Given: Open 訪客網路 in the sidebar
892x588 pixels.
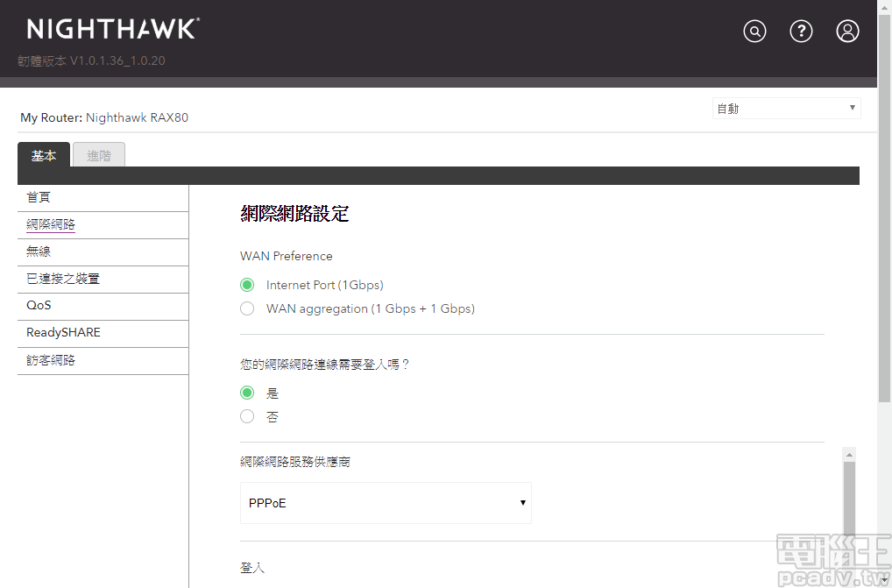Looking at the screenshot, I should point(51,360).
